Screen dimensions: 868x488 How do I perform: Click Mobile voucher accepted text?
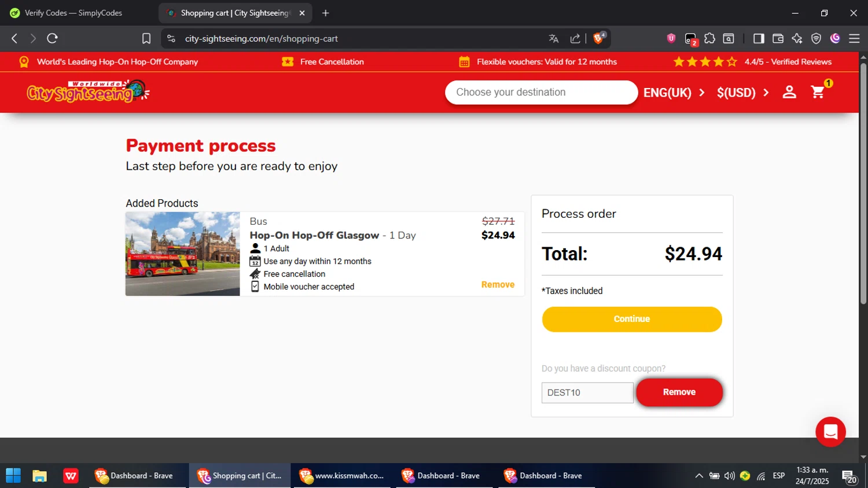[308, 287]
